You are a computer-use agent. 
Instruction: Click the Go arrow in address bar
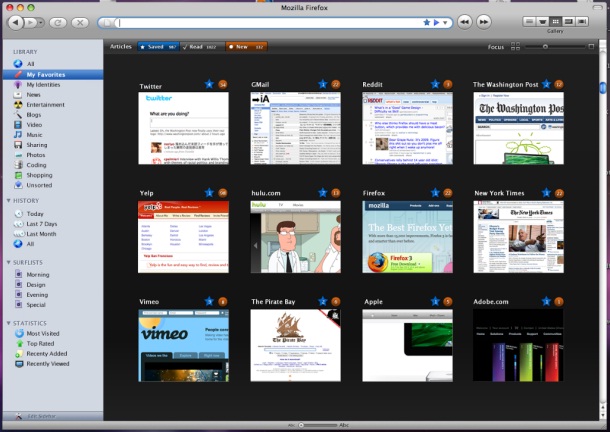coord(436,23)
